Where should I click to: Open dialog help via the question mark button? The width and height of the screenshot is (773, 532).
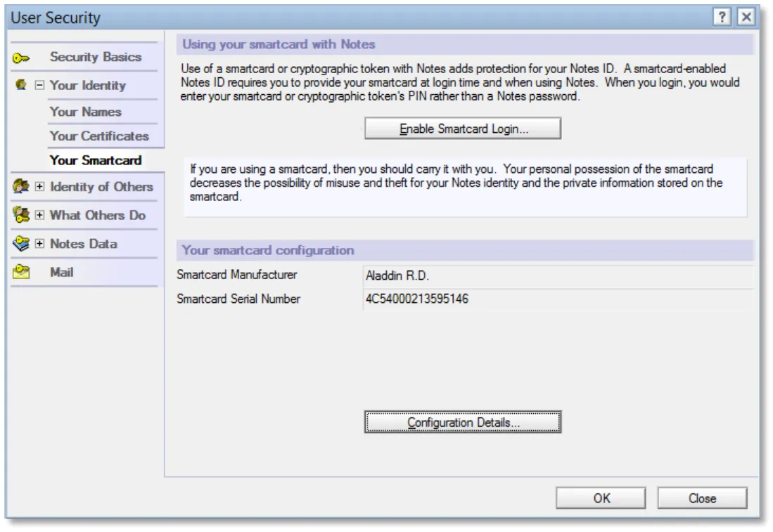pyautogui.click(x=722, y=18)
